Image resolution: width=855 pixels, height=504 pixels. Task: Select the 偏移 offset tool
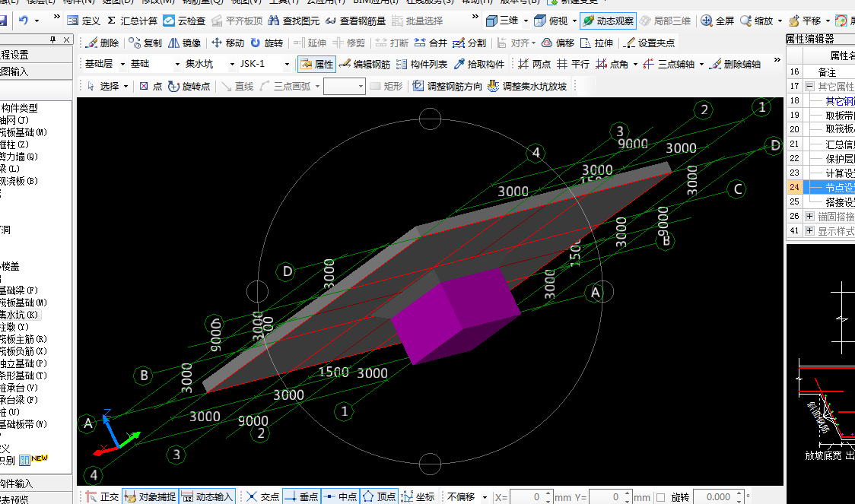click(x=558, y=43)
